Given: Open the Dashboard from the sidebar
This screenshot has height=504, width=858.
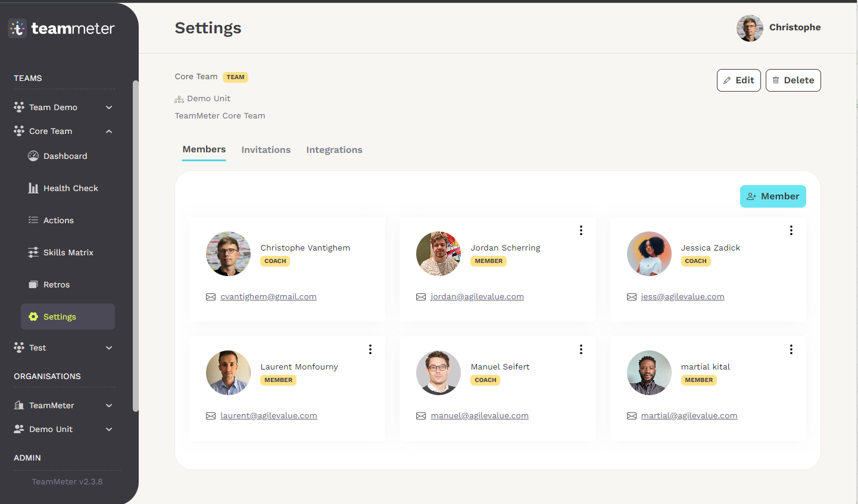Looking at the screenshot, I should (x=65, y=156).
